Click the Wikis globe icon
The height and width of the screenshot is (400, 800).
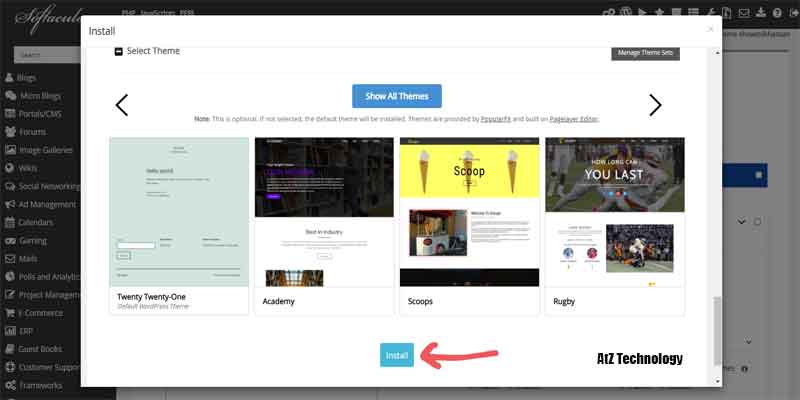click(x=9, y=168)
